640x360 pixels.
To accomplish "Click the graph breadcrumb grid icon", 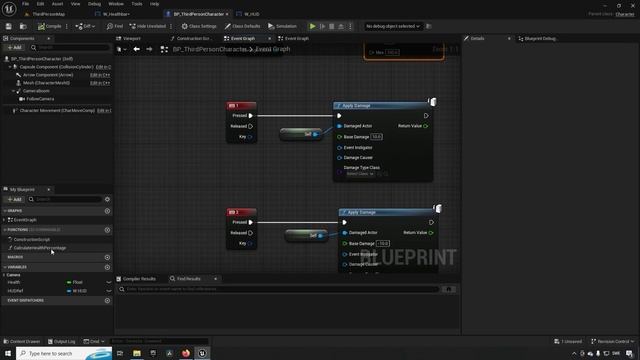I will pyautogui.click(x=164, y=49).
